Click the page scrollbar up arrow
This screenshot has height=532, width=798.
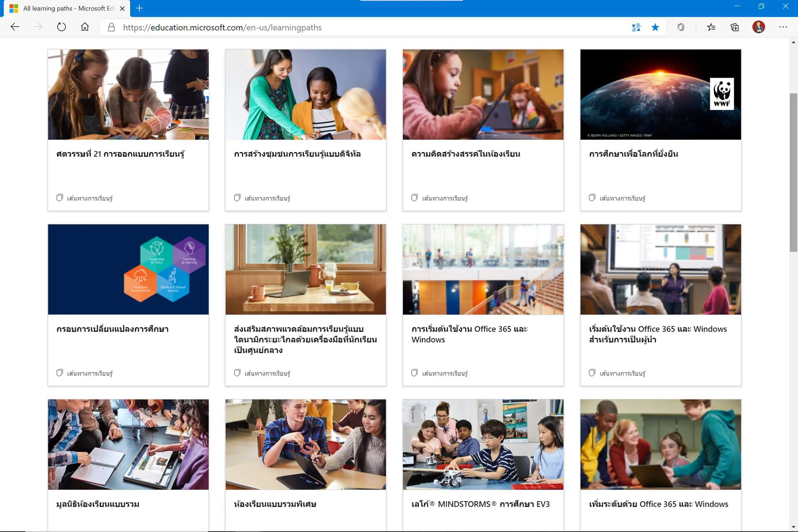[x=793, y=42]
